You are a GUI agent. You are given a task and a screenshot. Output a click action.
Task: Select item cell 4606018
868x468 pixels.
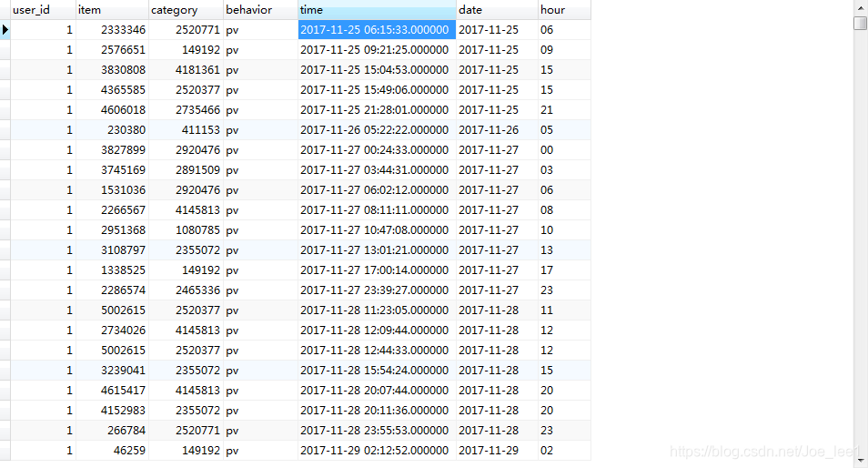113,109
